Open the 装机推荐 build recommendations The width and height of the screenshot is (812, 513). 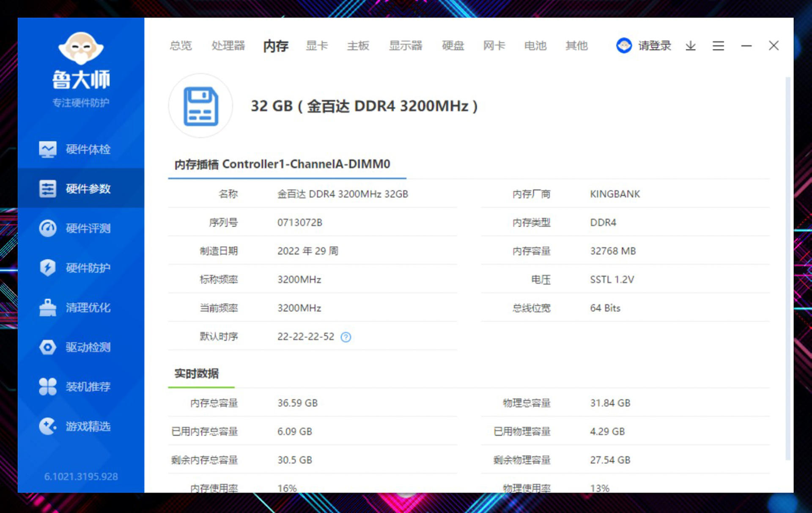[x=88, y=387]
